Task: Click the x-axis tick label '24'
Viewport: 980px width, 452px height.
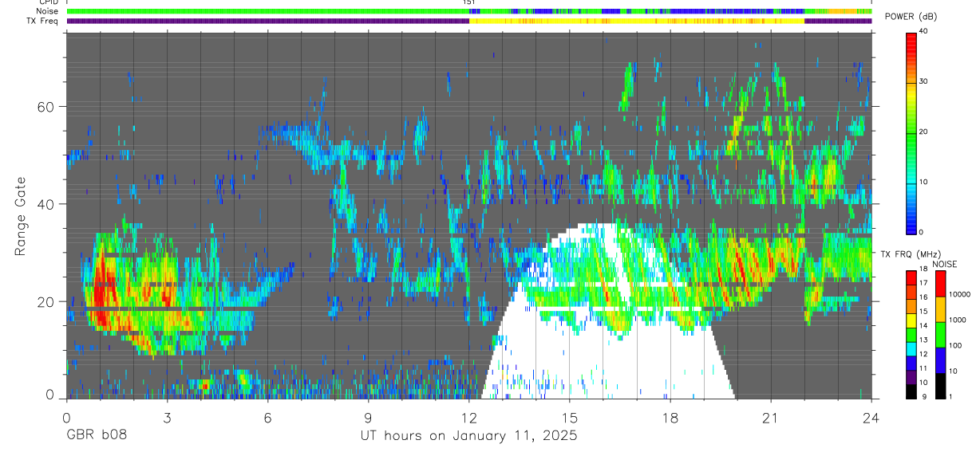Action: 871,418
